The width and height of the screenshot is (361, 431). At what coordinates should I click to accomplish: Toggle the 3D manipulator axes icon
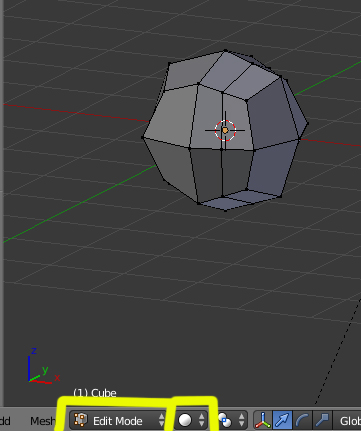tap(263, 420)
